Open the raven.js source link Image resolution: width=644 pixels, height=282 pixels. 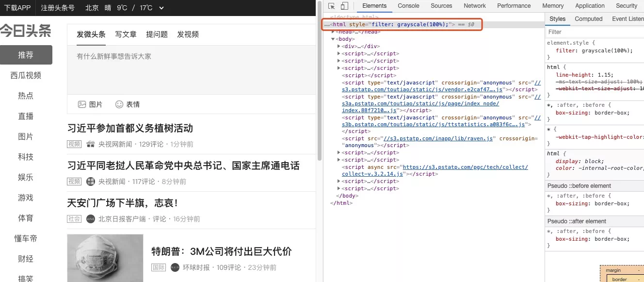(438, 138)
